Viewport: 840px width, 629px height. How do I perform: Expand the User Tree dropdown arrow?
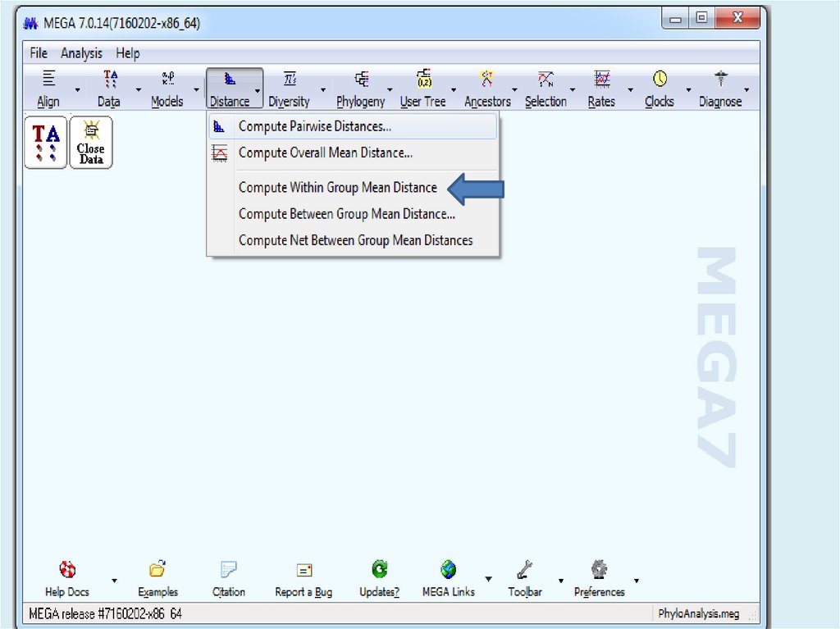coord(454,89)
